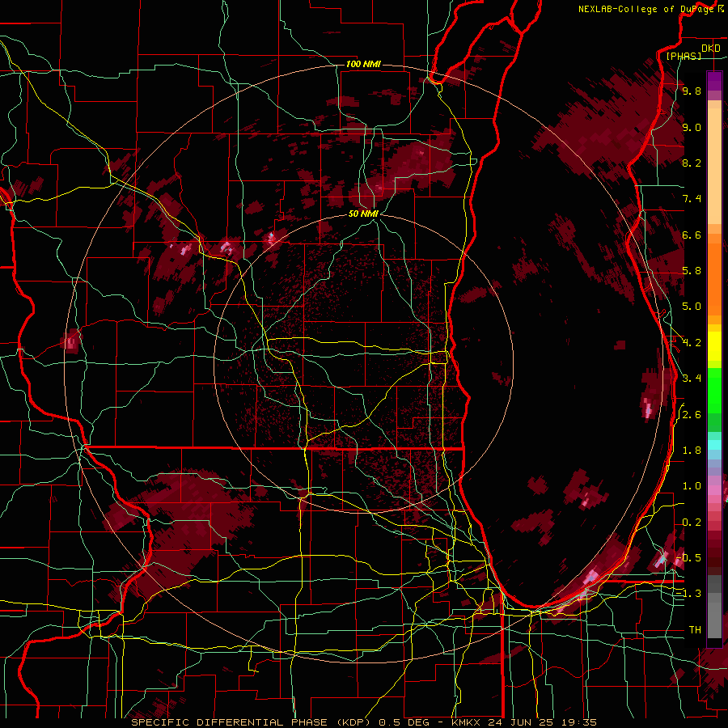
Task: Click the 1.8 color scale value
Action: (x=692, y=451)
